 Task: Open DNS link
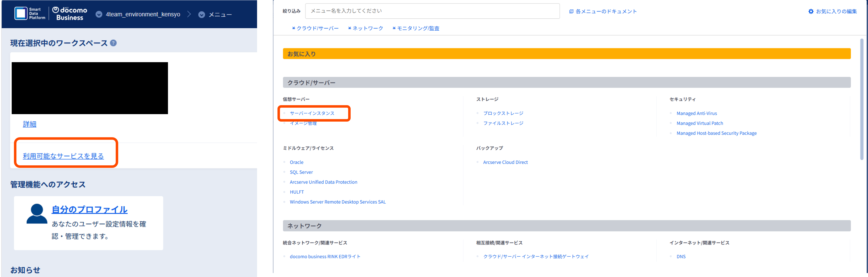pos(681,256)
